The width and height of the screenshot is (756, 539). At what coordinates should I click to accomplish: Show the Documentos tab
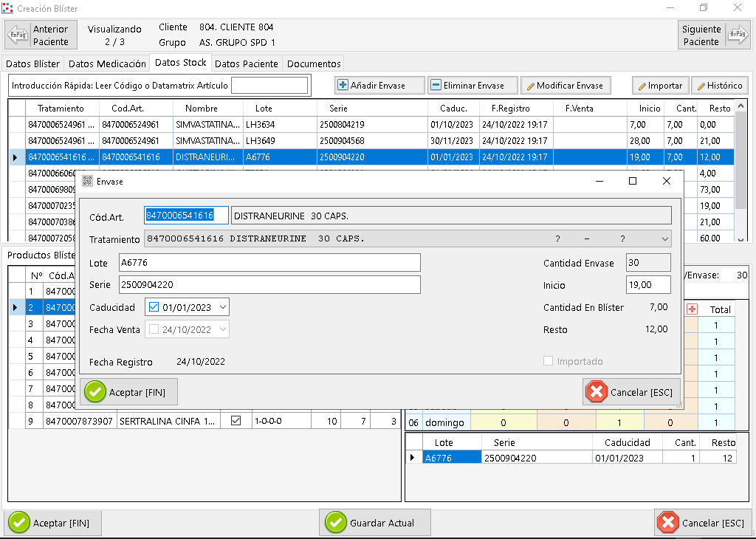point(314,63)
